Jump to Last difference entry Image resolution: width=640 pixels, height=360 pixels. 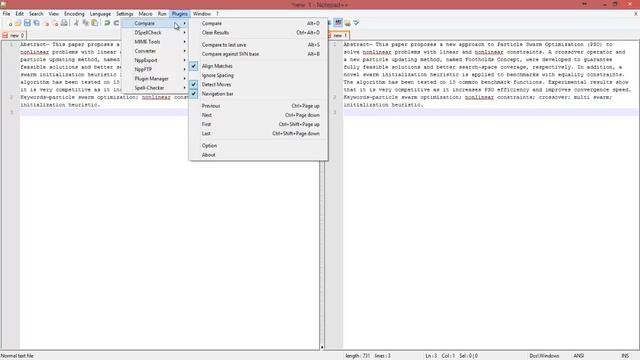[x=258, y=133]
